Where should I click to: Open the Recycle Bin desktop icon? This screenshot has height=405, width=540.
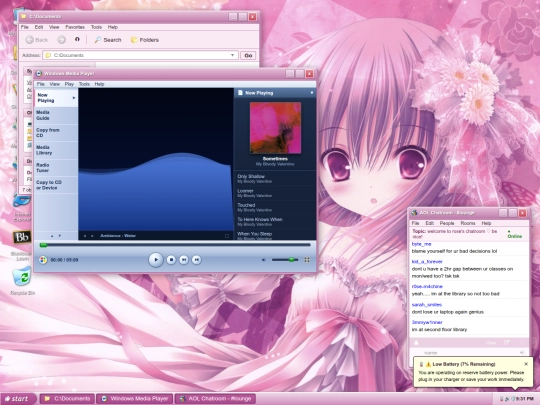(x=22, y=281)
